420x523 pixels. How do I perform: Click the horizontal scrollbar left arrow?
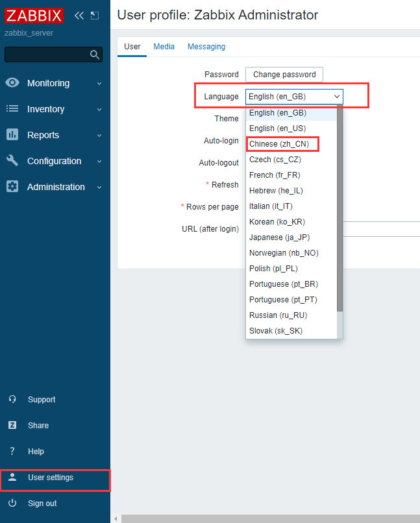[116, 518]
